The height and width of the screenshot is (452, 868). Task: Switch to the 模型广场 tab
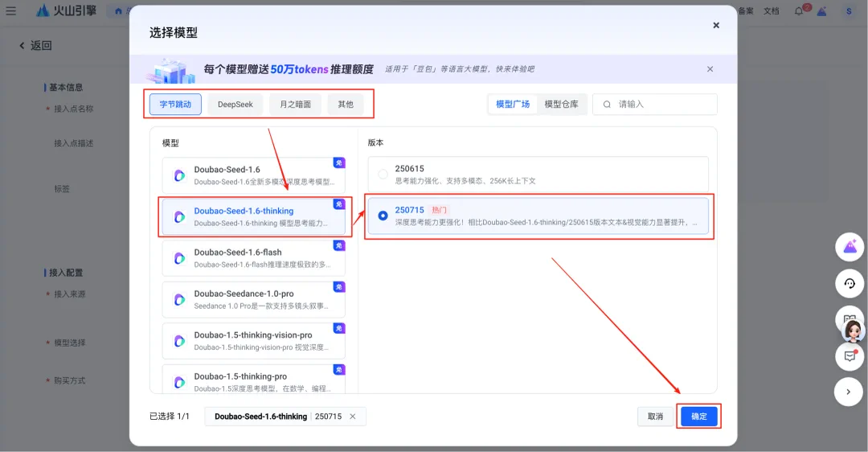pyautogui.click(x=513, y=104)
